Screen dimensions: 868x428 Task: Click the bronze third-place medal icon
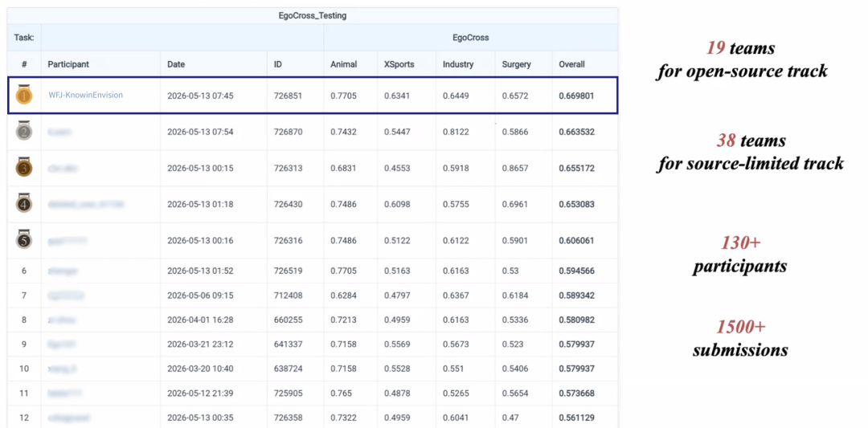[24, 167]
